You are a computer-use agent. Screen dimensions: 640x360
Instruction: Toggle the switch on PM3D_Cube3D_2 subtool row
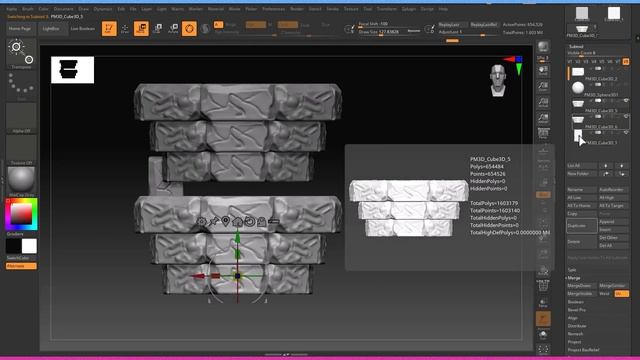coord(598,69)
